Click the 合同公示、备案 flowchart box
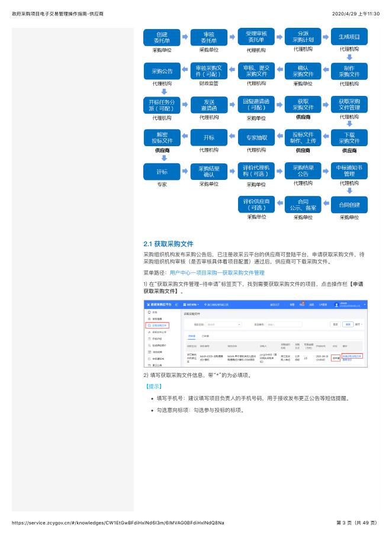Image resolution: width=392 pixels, height=554 pixels. pos(303,205)
